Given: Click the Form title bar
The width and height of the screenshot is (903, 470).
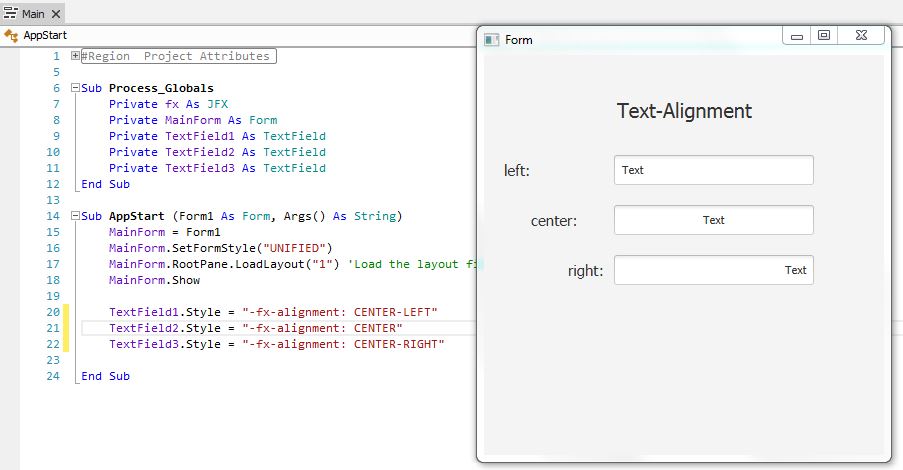Looking at the screenshot, I should tap(640, 39).
